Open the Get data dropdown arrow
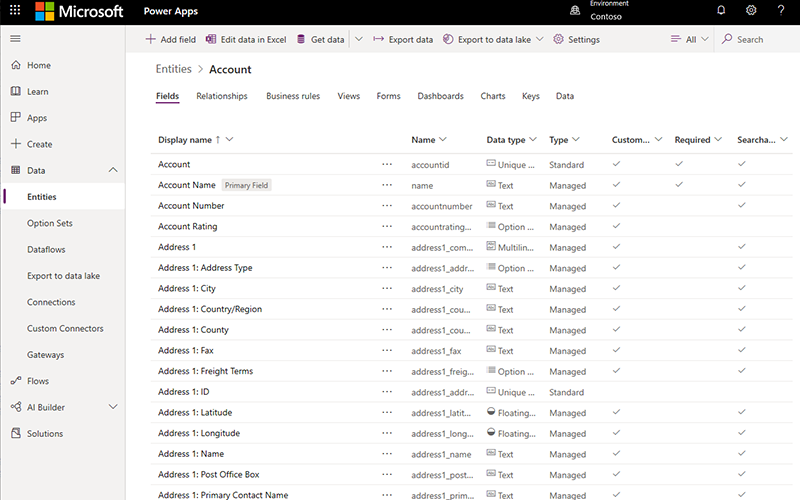800x500 pixels. pyautogui.click(x=359, y=39)
